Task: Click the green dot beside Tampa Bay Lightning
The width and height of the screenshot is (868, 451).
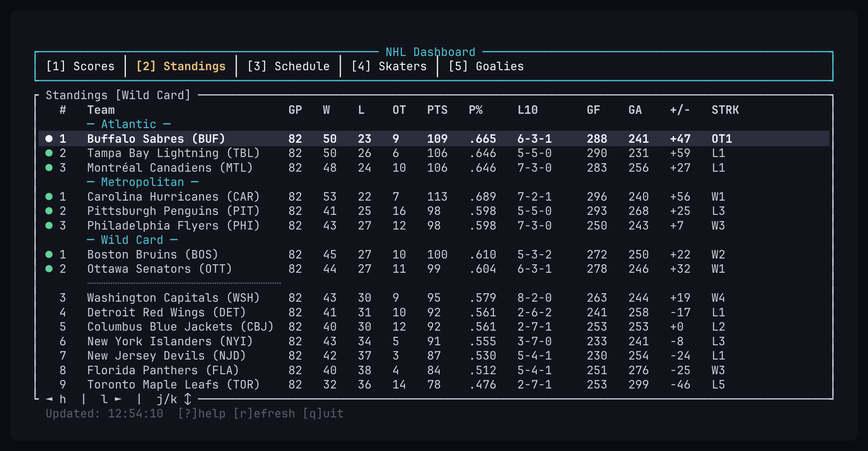Action: click(x=49, y=153)
